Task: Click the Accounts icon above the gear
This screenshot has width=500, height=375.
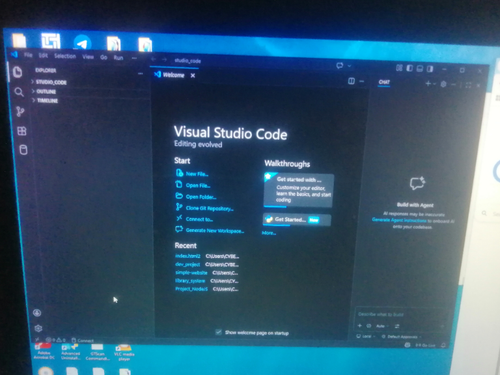Action: click(37, 313)
